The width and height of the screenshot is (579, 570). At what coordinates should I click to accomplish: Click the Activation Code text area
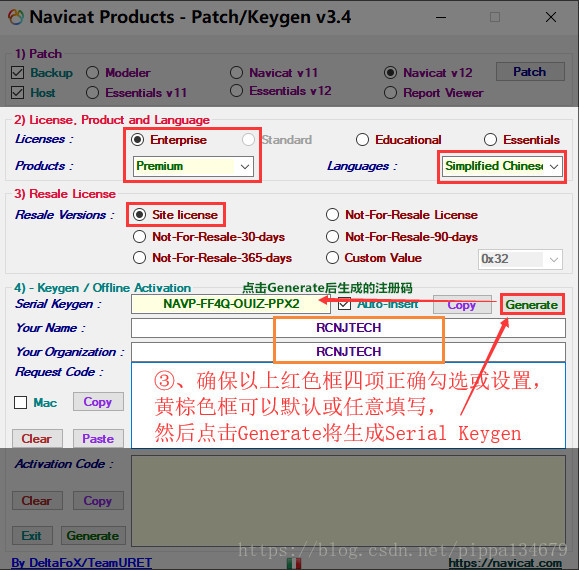click(x=348, y=501)
